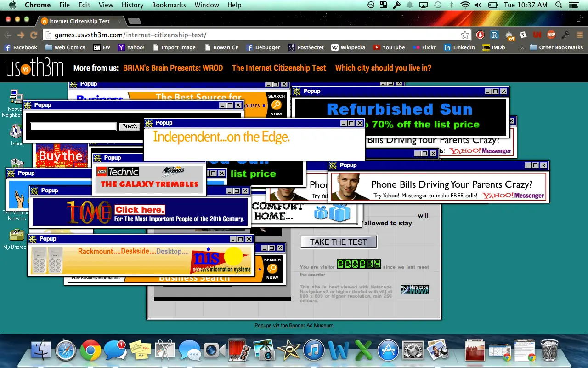Open the Bookmarks menu

pos(169,5)
